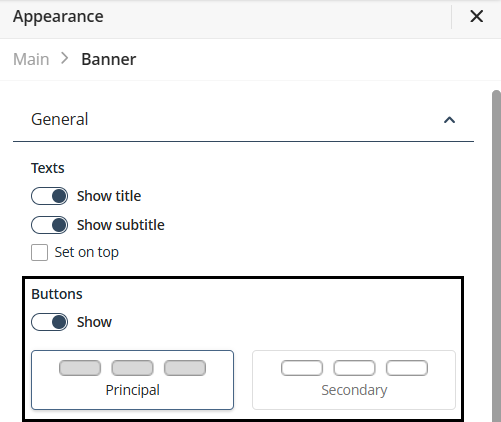Toggle the Buttons Show switch
501x422 pixels.
pyautogui.click(x=49, y=322)
